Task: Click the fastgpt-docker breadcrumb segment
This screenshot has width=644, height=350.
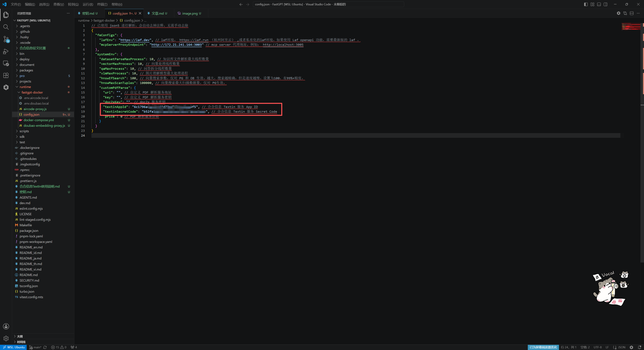Action: pos(104,20)
